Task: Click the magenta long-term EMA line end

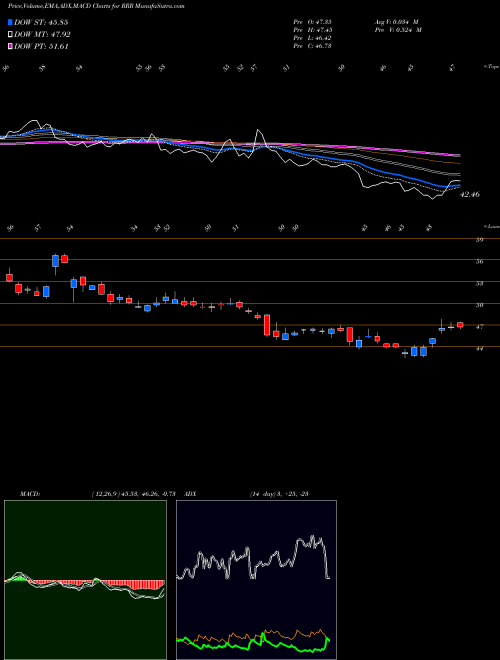Action: coord(458,155)
